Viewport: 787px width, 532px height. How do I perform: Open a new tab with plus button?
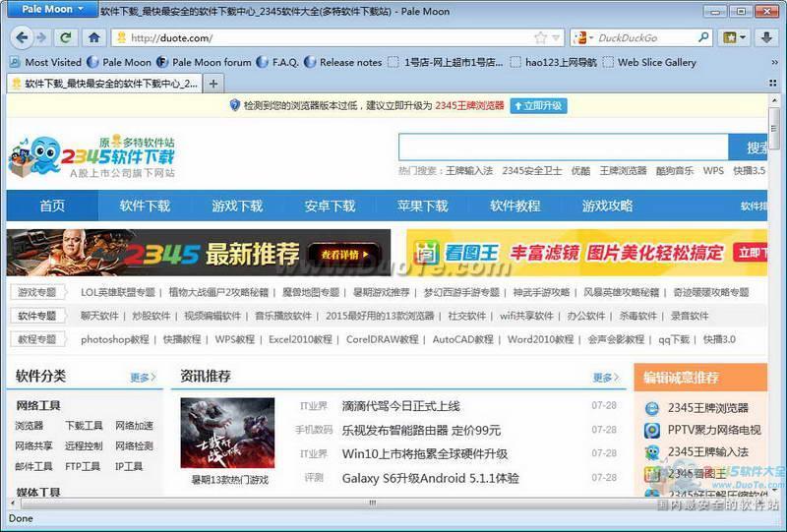[x=213, y=84]
